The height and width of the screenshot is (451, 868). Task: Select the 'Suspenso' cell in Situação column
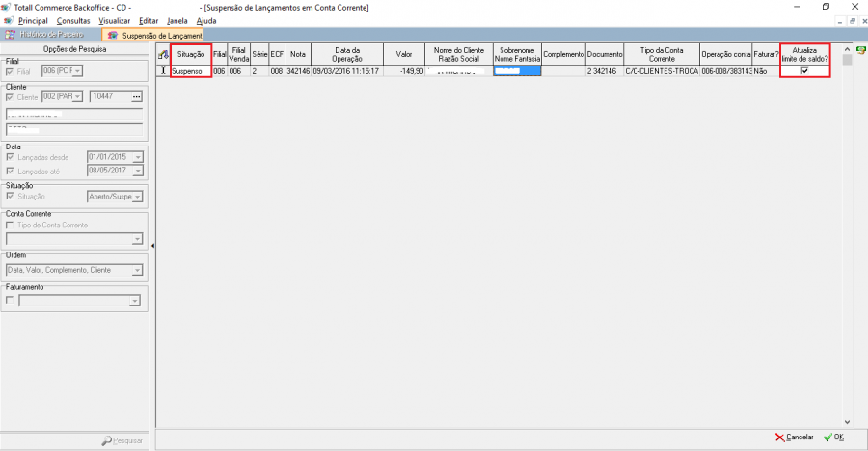tap(190, 71)
